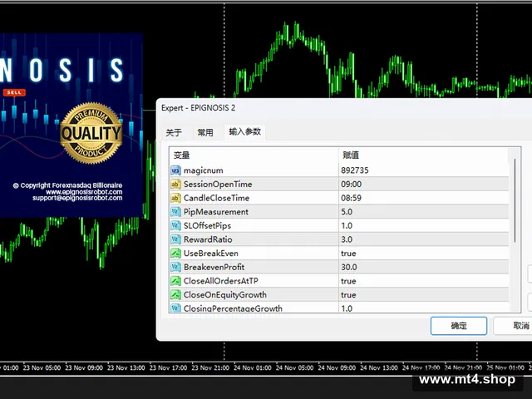
Task: Click the SLOffsetPips double type icon
Action: pyautogui.click(x=175, y=225)
